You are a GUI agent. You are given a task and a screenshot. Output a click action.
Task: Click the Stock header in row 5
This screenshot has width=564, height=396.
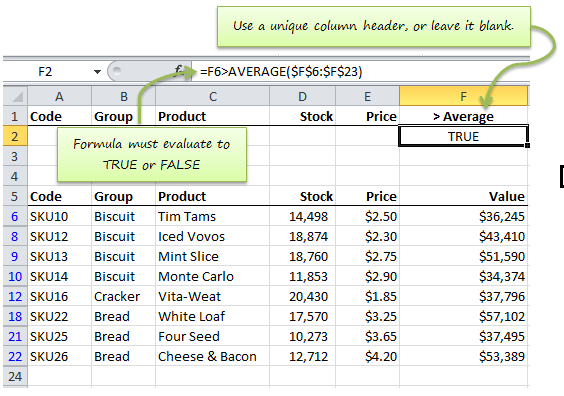tap(303, 196)
